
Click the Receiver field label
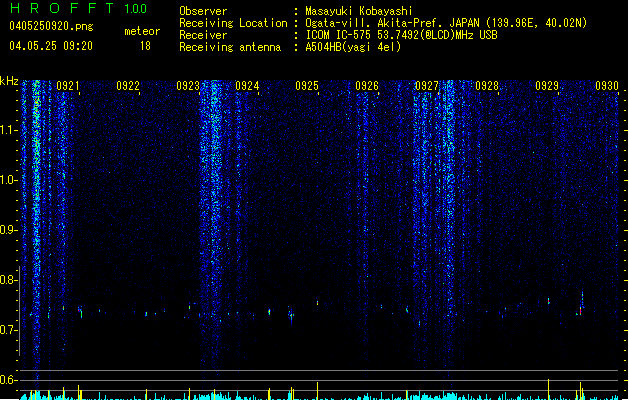[203, 35]
